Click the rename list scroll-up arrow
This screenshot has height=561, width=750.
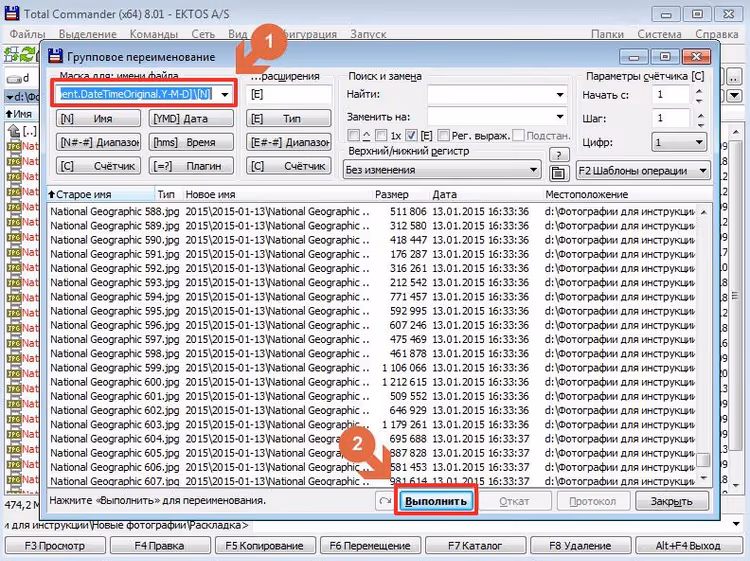coord(703,211)
